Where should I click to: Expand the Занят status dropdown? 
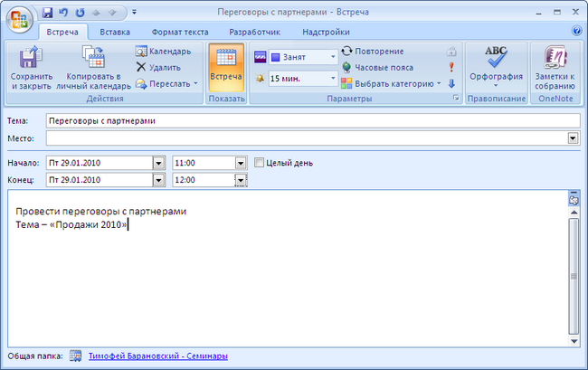333,57
